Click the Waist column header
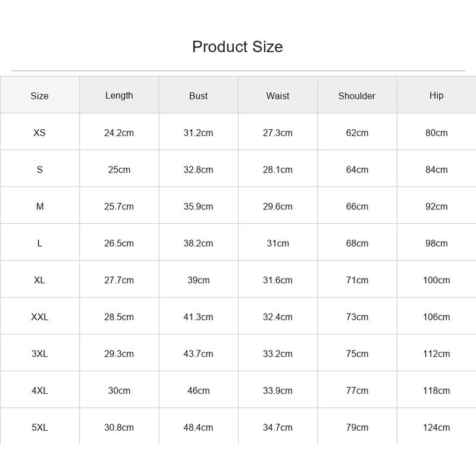The width and height of the screenshot is (476, 476). tap(277, 96)
